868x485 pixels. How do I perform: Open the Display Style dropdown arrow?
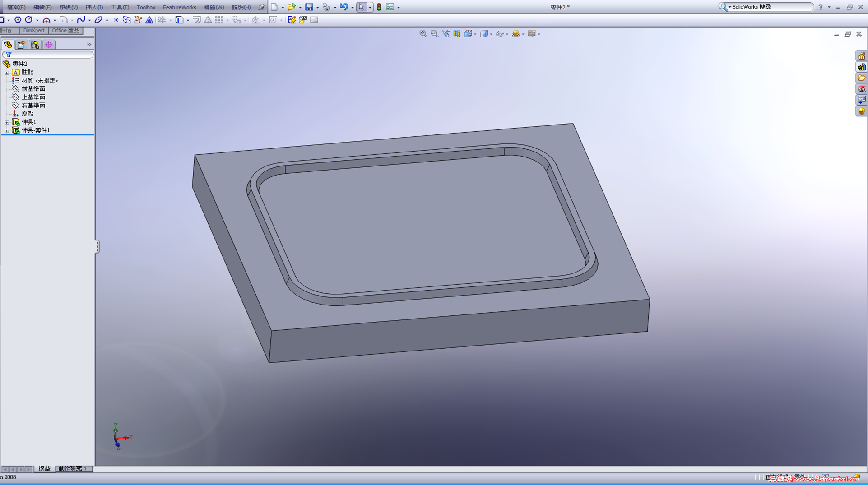pos(491,34)
